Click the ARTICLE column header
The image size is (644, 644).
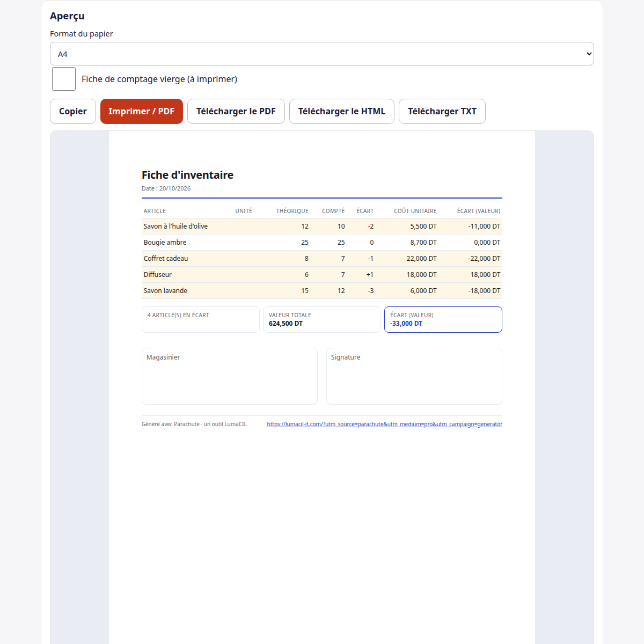(155, 211)
